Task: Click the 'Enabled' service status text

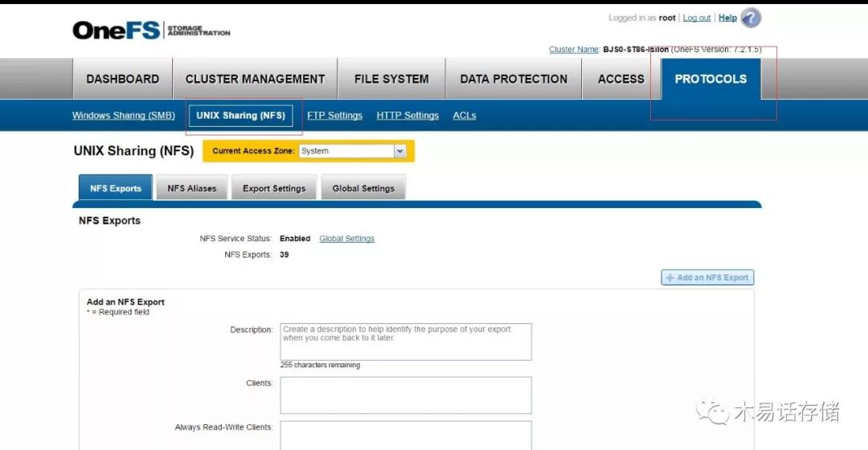Action: (294, 239)
